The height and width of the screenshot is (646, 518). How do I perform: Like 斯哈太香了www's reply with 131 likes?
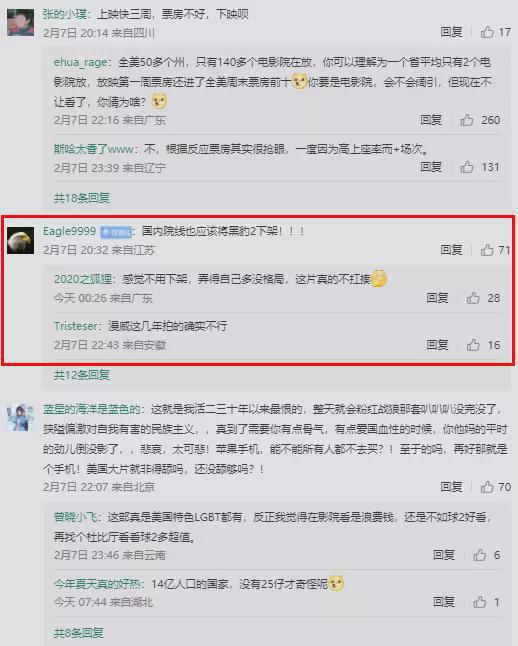click(x=467, y=167)
